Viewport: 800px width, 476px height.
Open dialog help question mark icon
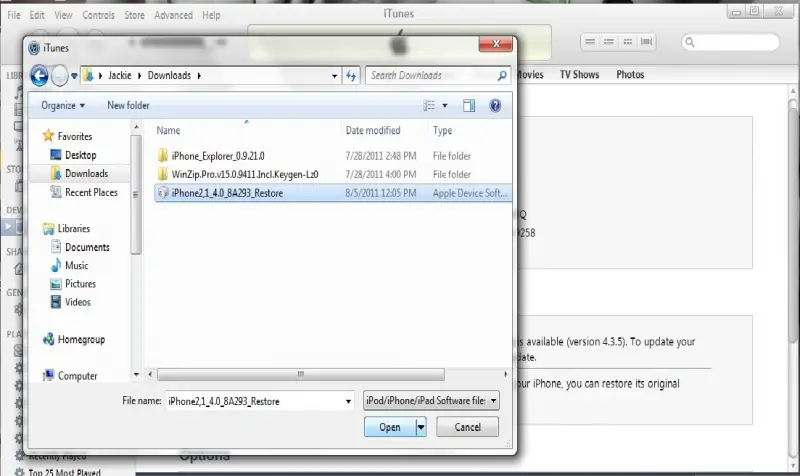click(x=495, y=106)
